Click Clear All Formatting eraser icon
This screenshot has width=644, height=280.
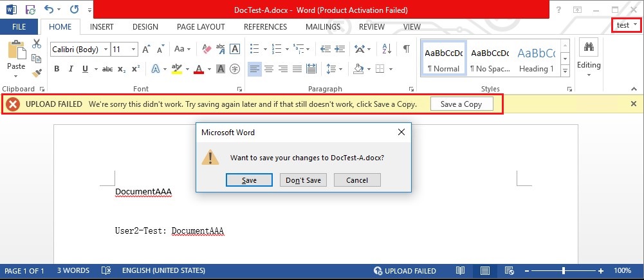207,50
